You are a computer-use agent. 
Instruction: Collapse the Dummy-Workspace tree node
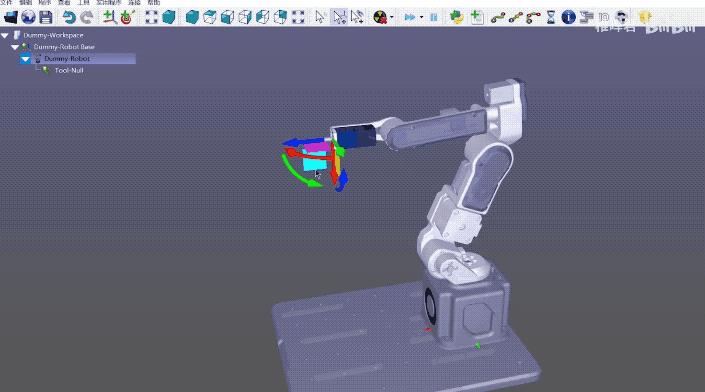5,35
